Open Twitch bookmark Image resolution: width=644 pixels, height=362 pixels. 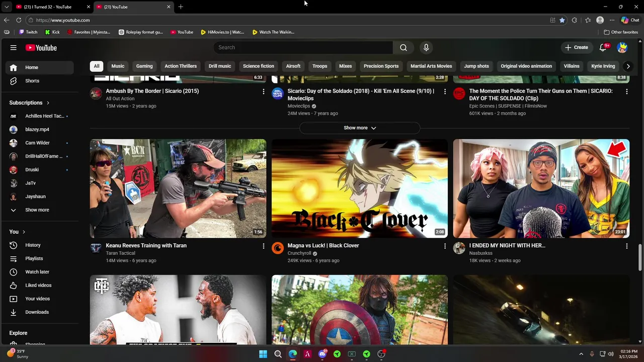pos(28,32)
